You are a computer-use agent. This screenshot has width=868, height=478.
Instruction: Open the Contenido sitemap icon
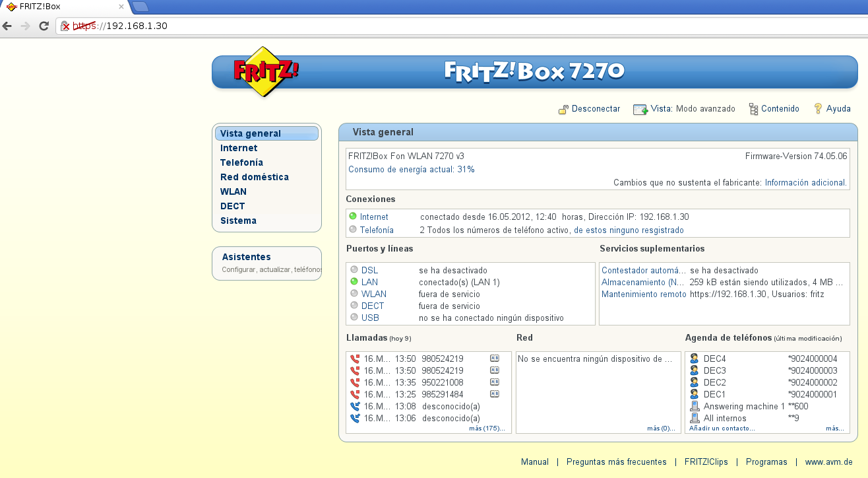pos(753,109)
